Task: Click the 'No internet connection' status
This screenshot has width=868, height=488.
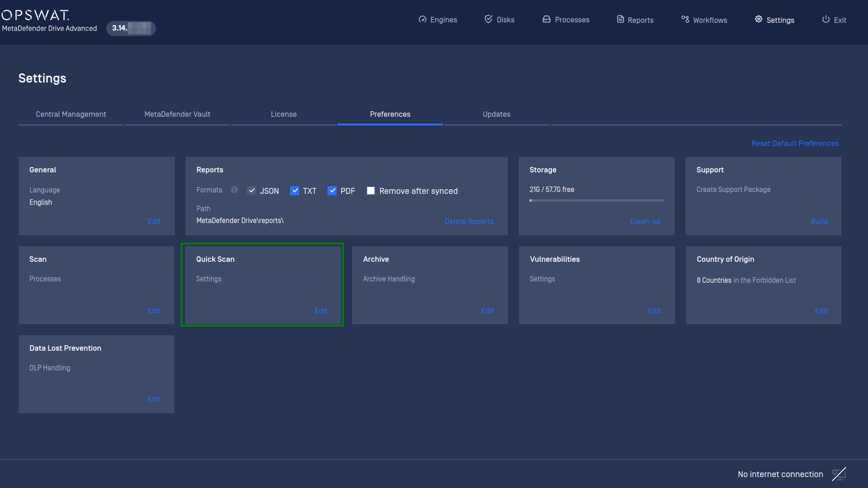Action: tap(780, 474)
